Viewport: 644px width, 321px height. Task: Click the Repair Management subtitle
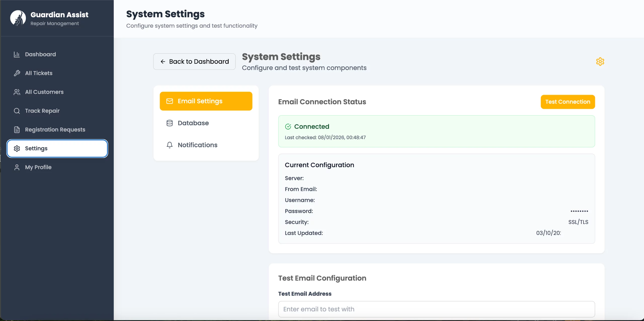[x=55, y=23]
